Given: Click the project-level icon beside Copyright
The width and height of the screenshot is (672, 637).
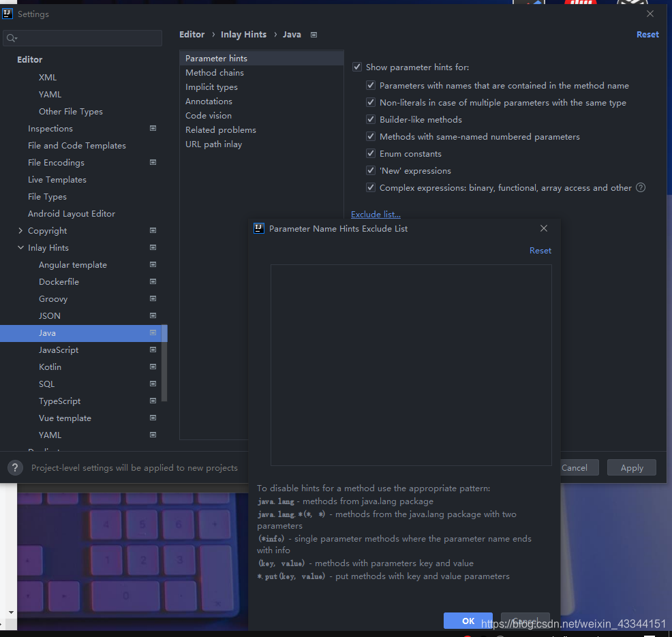Looking at the screenshot, I should click(153, 230).
